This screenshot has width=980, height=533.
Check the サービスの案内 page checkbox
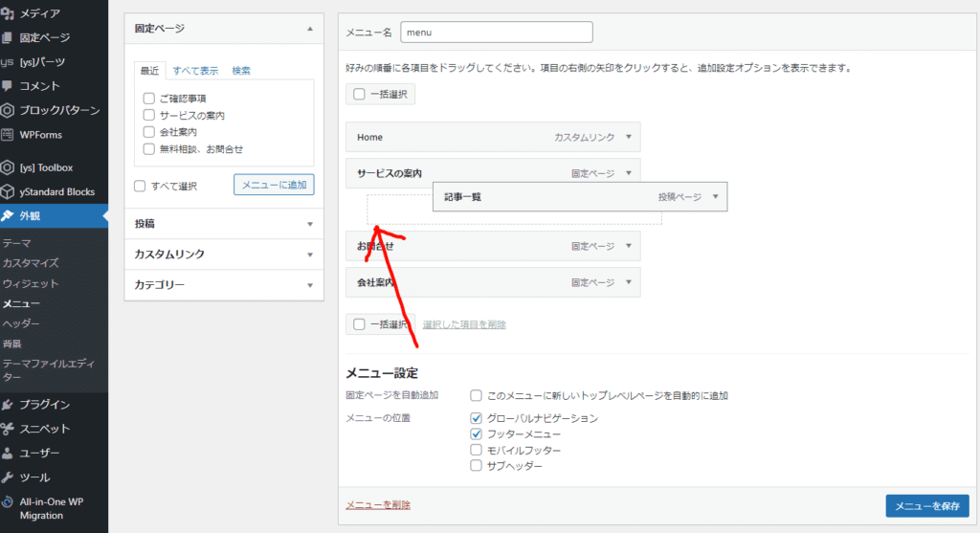(148, 115)
